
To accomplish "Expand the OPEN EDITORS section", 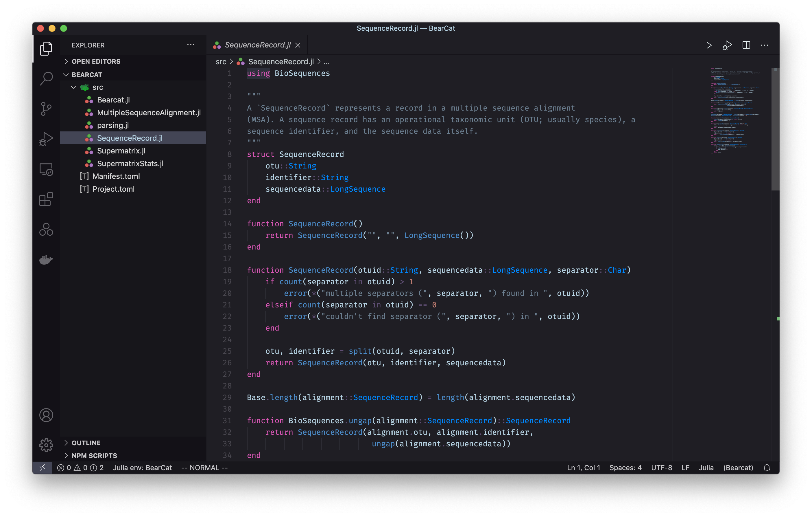I will [96, 61].
